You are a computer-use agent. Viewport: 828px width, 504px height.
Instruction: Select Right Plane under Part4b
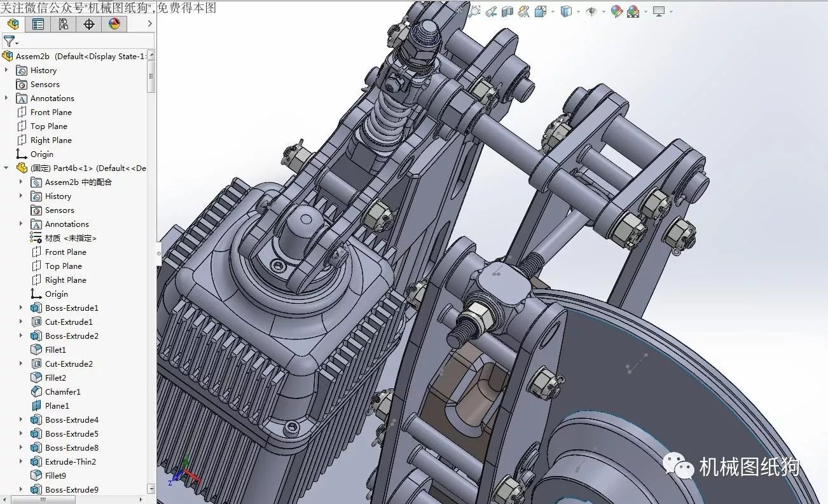click(59, 280)
